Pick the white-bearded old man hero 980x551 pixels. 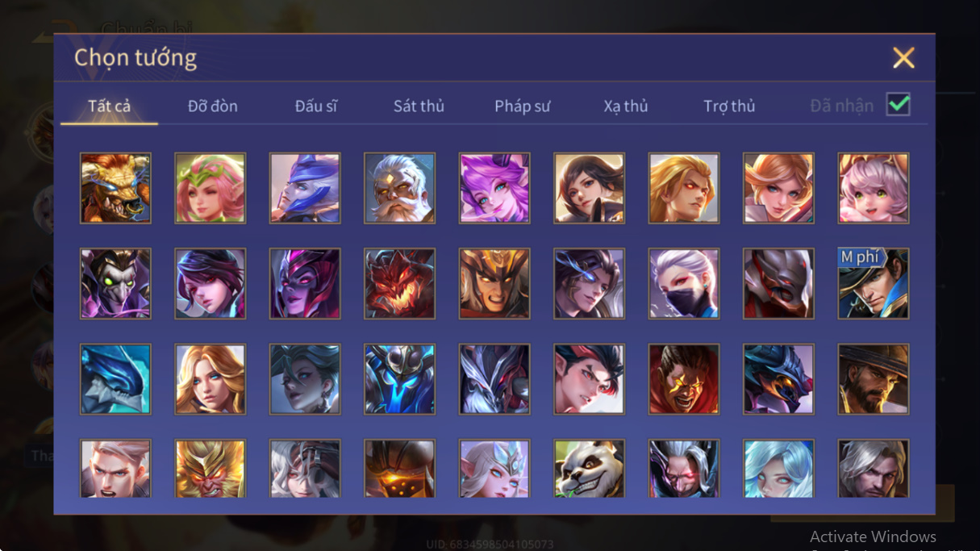pyautogui.click(x=399, y=188)
